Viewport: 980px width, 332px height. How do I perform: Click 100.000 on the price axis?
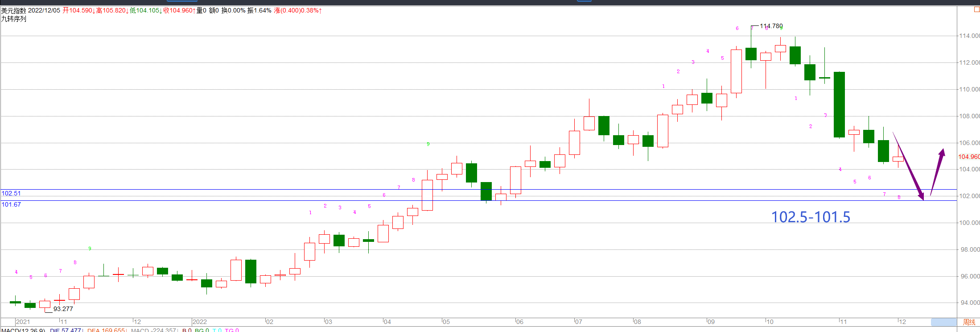point(969,223)
